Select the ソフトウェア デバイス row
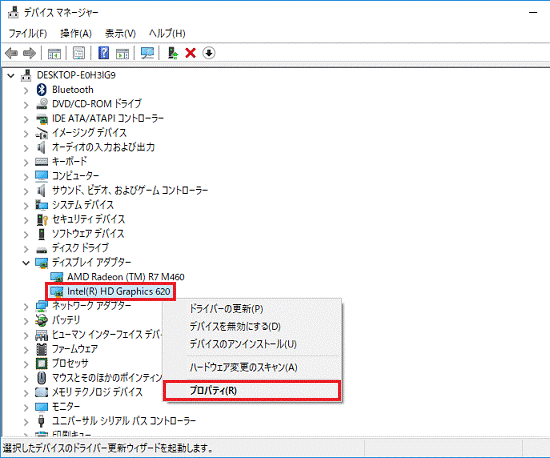The width and height of the screenshot is (550, 458). pos(88,234)
